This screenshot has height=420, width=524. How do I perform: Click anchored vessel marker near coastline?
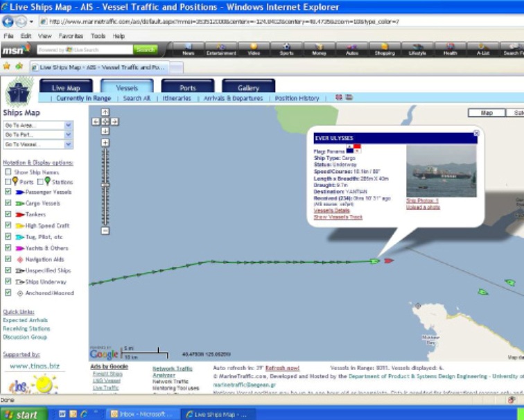(418, 306)
